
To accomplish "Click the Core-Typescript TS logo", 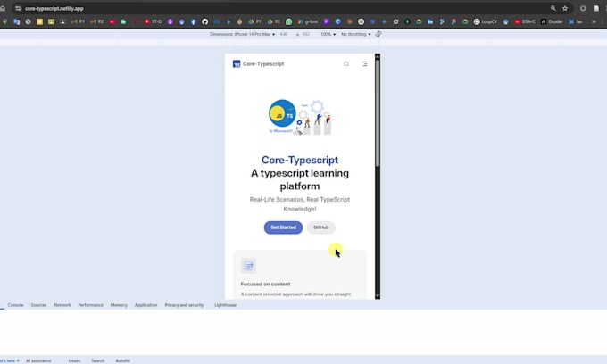I will click(237, 64).
